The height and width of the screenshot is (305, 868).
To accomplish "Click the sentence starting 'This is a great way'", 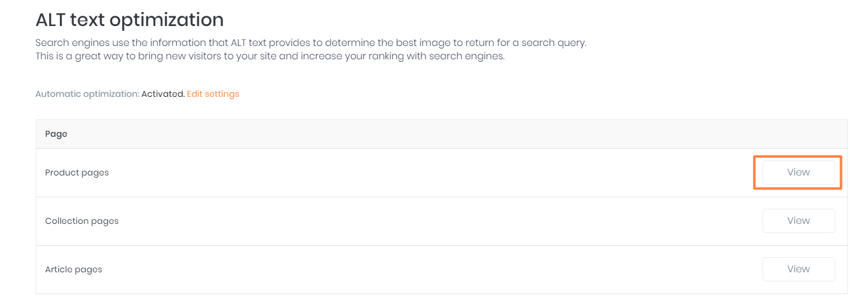I will click(x=270, y=57).
